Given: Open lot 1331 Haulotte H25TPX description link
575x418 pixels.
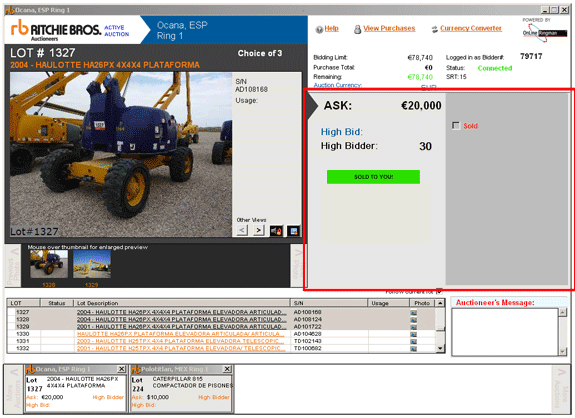Looking at the screenshot, I should [x=181, y=341].
